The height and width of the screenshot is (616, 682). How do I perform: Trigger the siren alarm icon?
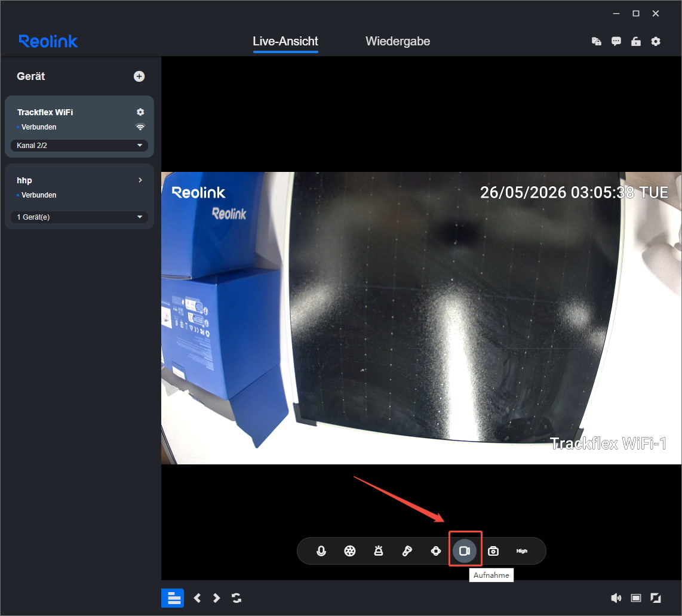point(379,551)
